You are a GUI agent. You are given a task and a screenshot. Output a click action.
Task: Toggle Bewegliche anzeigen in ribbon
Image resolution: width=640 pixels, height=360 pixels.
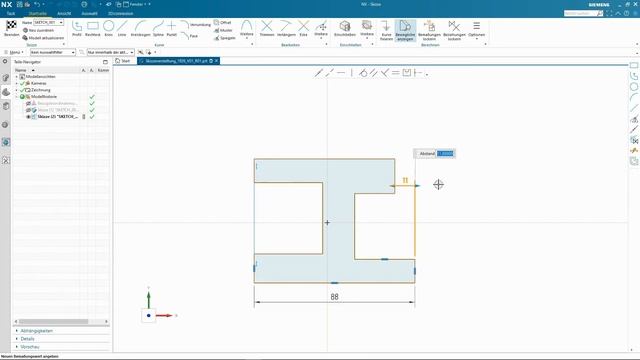click(x=405, y=30)
